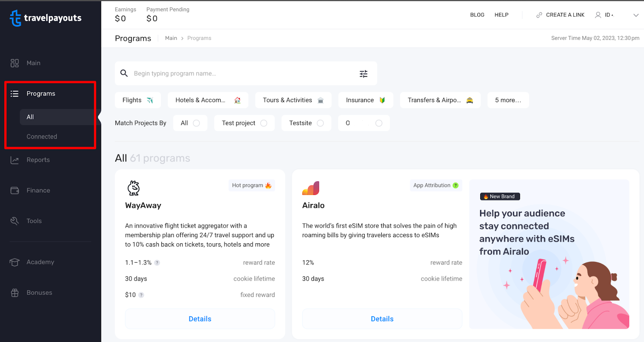Expand the 5 more categories list
The image size is (644, 342).
coord(508,100)
